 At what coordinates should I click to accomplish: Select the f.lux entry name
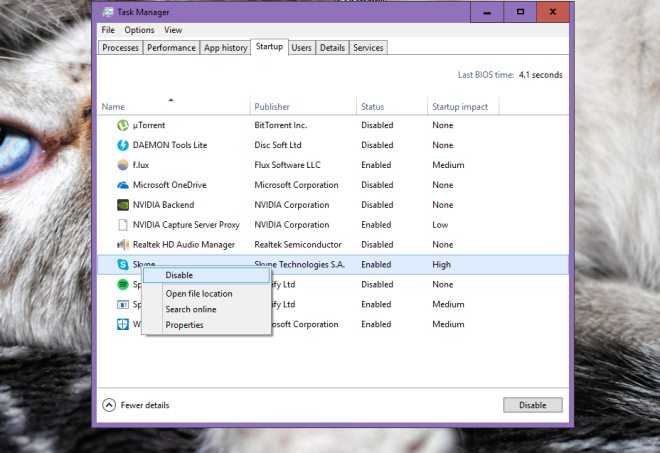pyautogui.click(x=141, y=165)
